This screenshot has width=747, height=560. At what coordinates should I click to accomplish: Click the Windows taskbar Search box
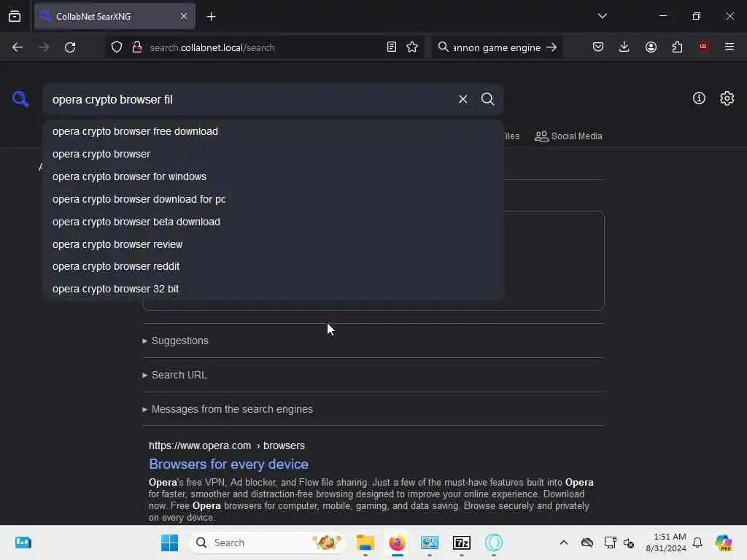pos(268,542)
